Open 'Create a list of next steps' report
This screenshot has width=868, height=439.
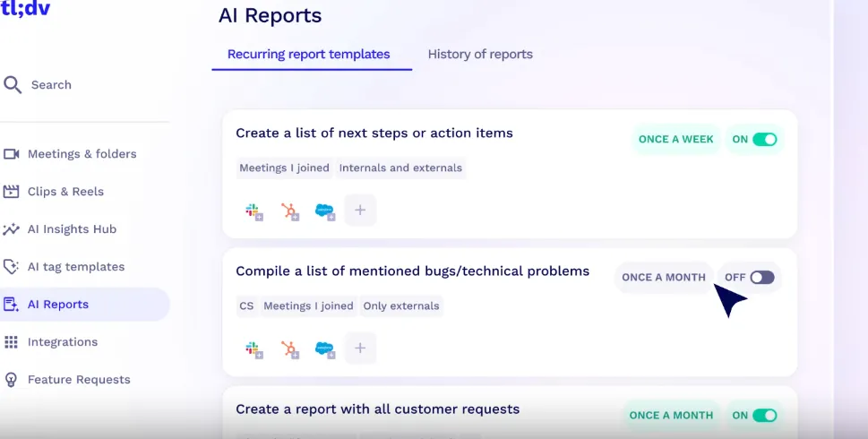click(374, 133)
